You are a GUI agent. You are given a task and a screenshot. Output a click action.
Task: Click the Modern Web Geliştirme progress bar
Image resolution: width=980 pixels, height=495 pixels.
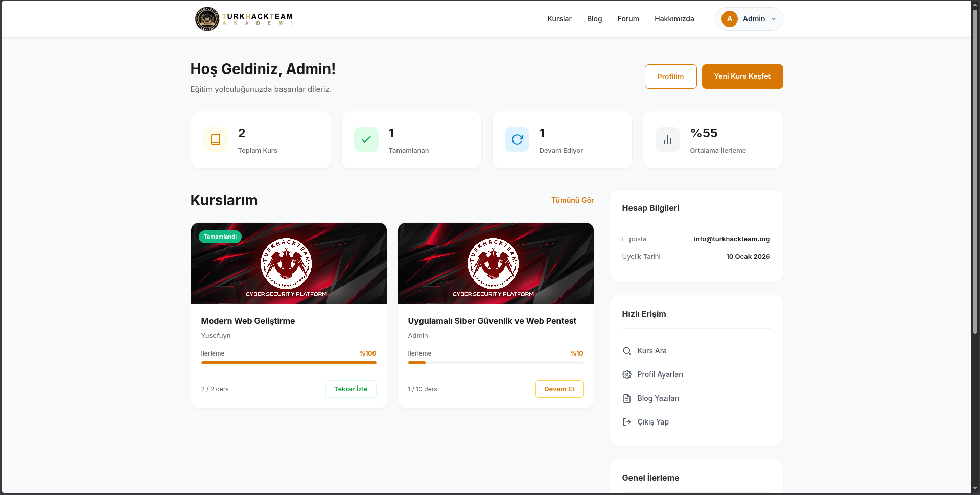[289, 363]
